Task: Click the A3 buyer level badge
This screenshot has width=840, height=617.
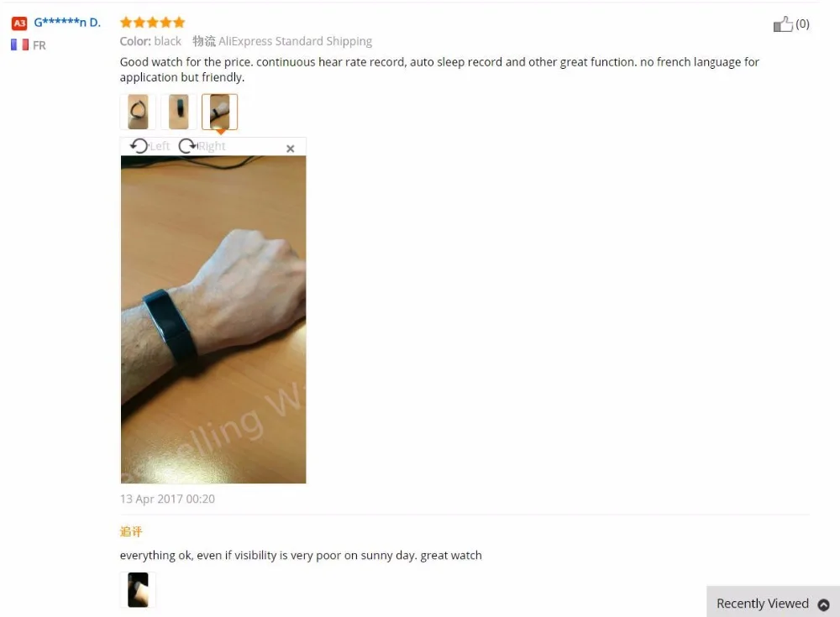Action: (19, 23)
